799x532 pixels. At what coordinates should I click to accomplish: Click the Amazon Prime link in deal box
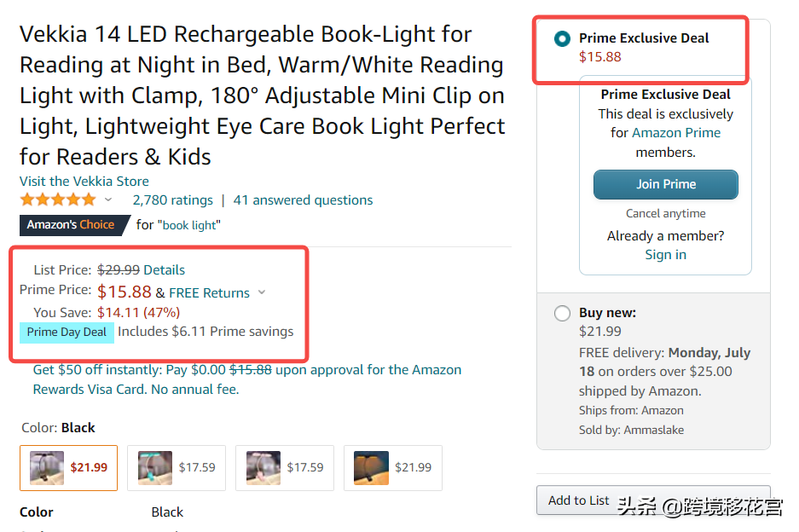pyautogui.click(x=676, y=133)
